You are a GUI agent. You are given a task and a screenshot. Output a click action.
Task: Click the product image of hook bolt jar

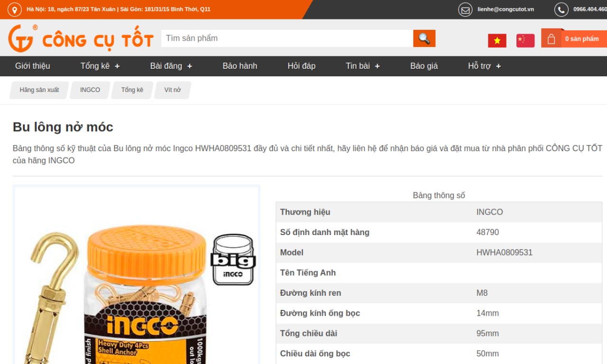(137, 275)
